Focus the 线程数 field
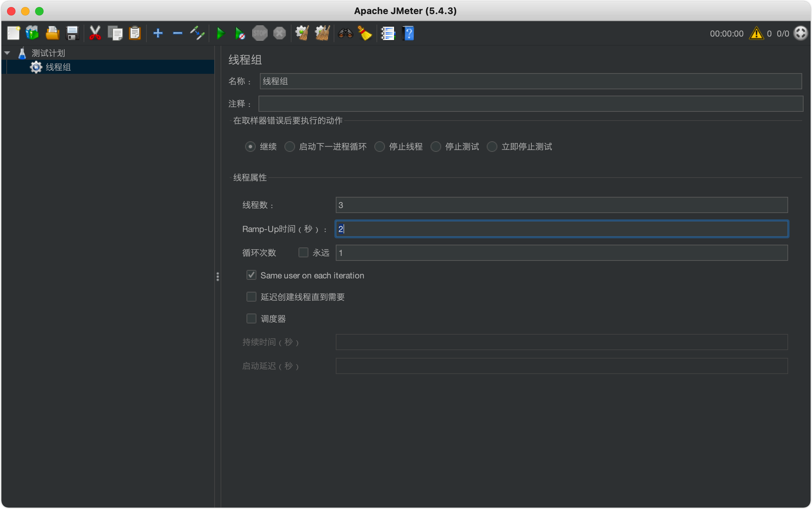This screenshot has height=509, width=812. (x=562, y=205)
